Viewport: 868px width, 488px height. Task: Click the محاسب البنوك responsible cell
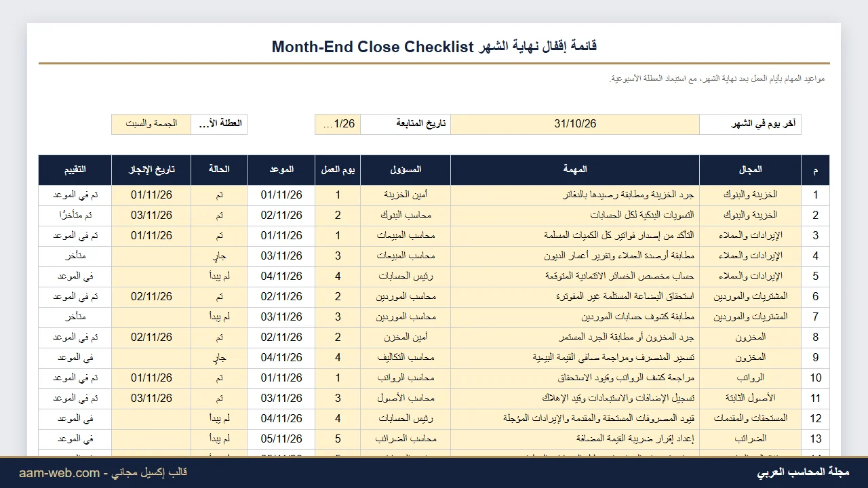point(406,216)
